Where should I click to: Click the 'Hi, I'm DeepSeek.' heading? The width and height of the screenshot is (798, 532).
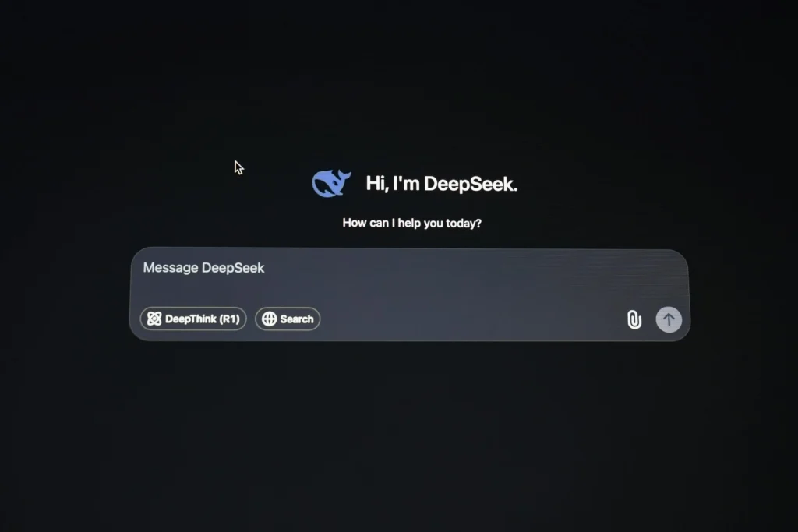click(x=440, y=184)
